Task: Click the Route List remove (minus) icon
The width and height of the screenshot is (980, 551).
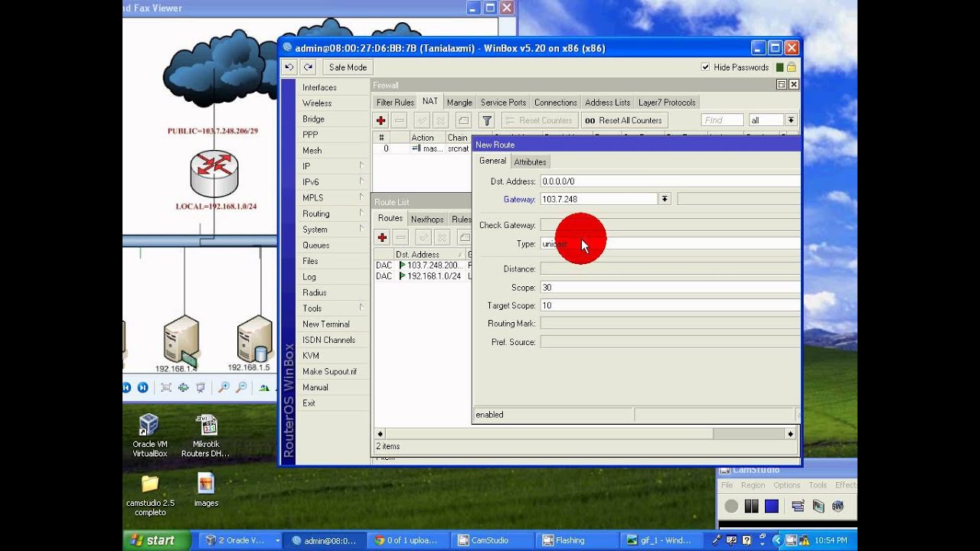Action: click(x=400, y=237)
